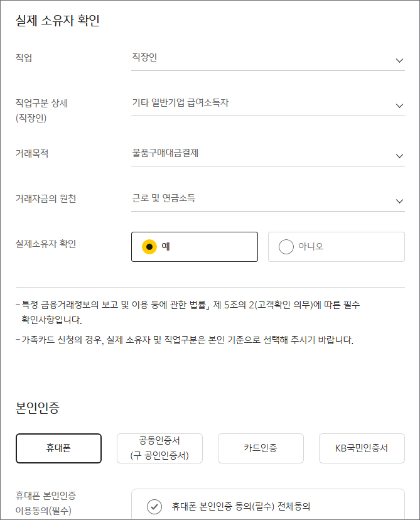Click the 휴대폰 본인인증 동의(필수) 전체동의 text
The width and height of the screenshot is (420, 520).
point(241,506)
